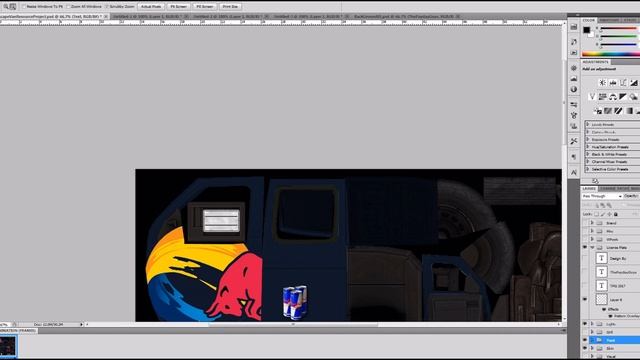
Task: Expand the Exposure Presets list
Action: tap(588, 139)
